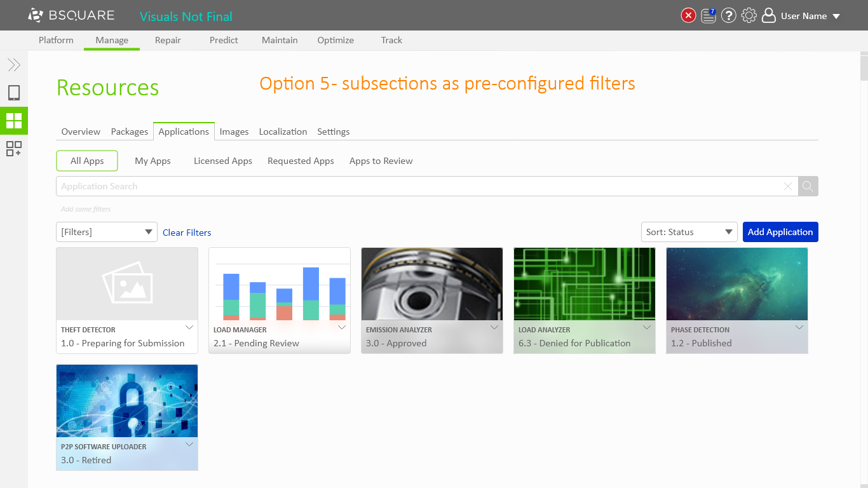Open the Predict menu item
This screenshot has width=868, height=488.
point(224,40)
